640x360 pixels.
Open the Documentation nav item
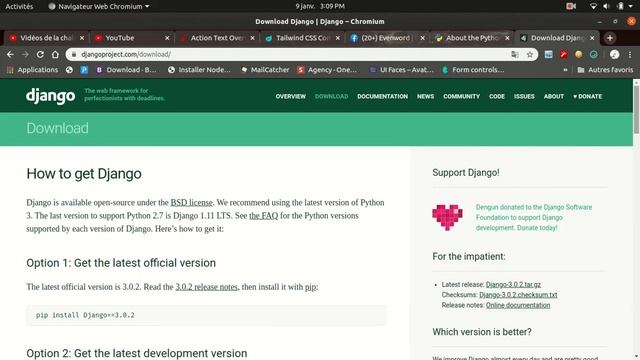(x=382, y=96)
